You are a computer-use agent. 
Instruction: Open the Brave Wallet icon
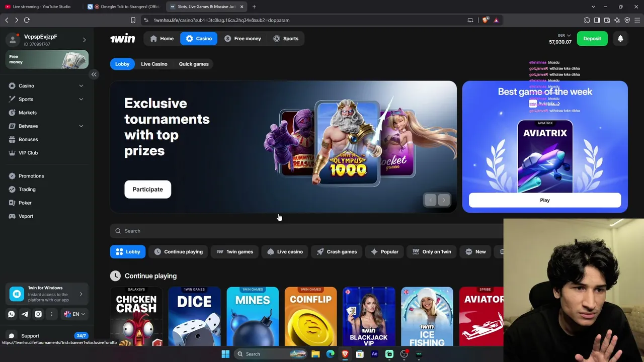coord(607,20)
